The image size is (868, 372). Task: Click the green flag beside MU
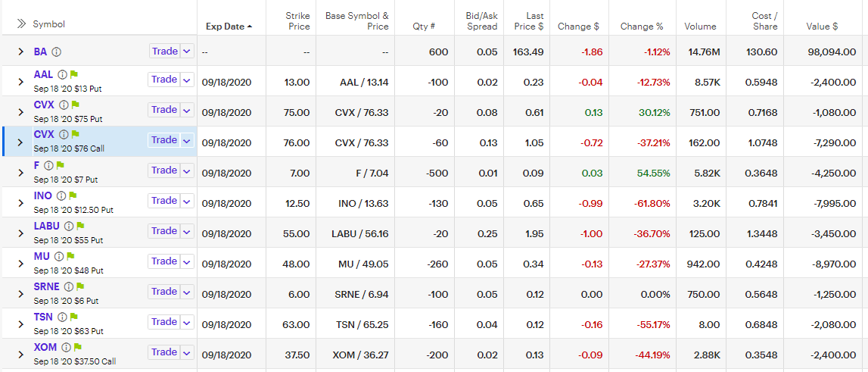[x=71, y=255]
